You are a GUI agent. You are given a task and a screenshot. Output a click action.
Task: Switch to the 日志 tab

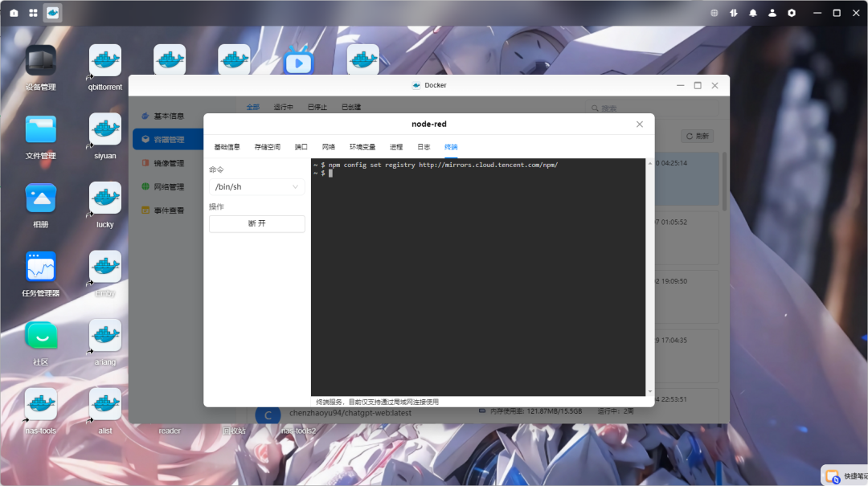[x=424, y=147]
